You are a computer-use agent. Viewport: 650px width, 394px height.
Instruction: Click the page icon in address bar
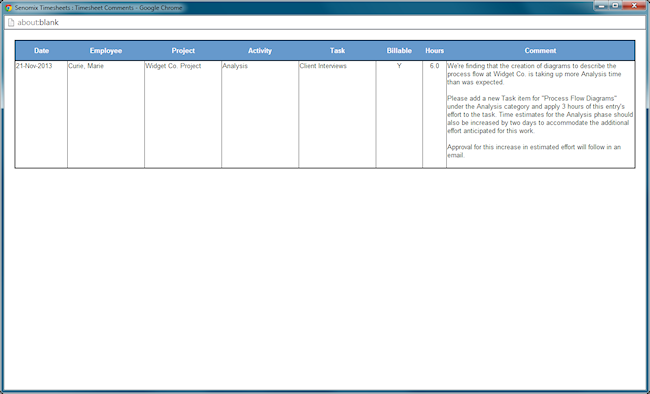11,22
